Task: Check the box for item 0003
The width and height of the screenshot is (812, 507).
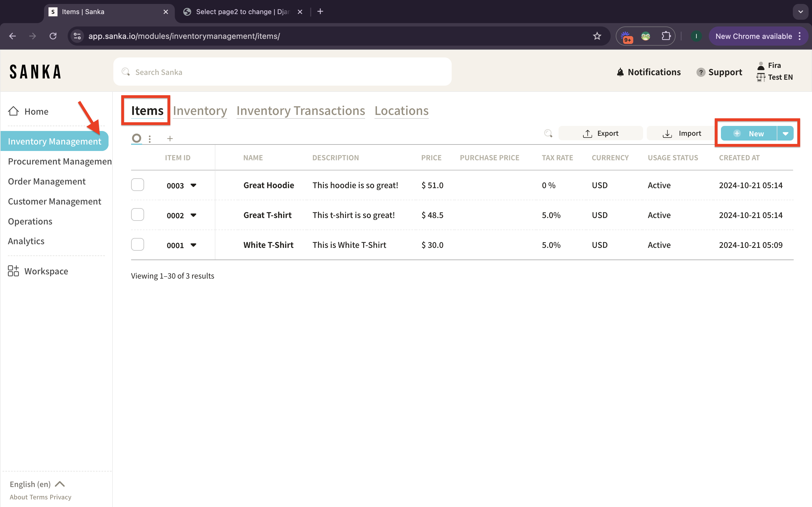Action: click(138, 185)
